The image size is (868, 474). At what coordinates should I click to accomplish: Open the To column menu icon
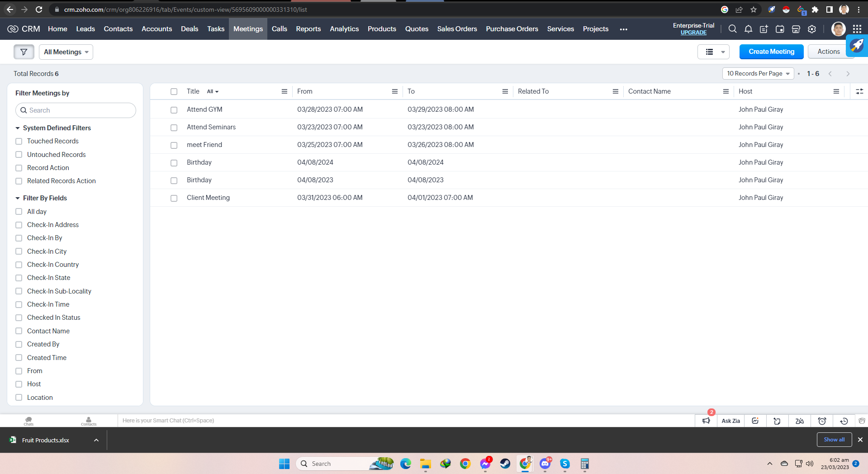[x=505, y=91]
